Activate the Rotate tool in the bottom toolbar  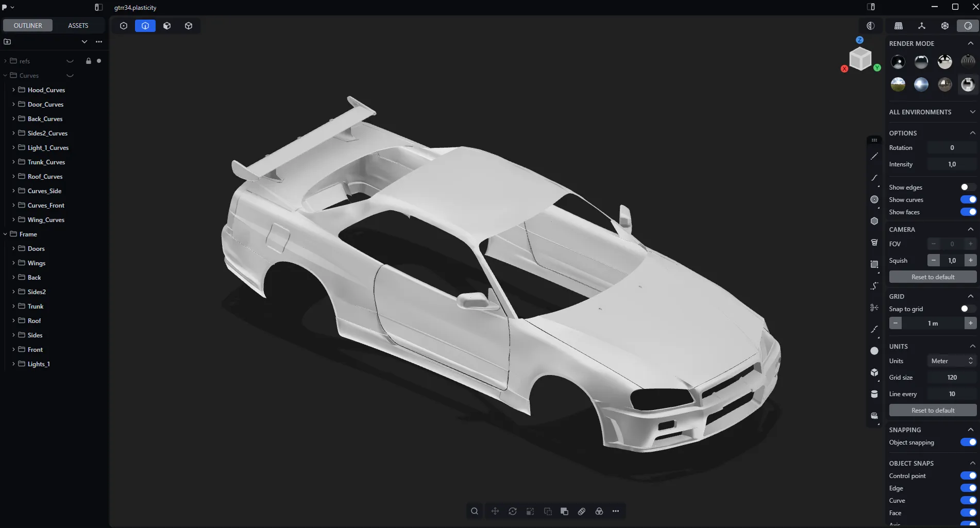pyautogui.click(x=513, y=511)
